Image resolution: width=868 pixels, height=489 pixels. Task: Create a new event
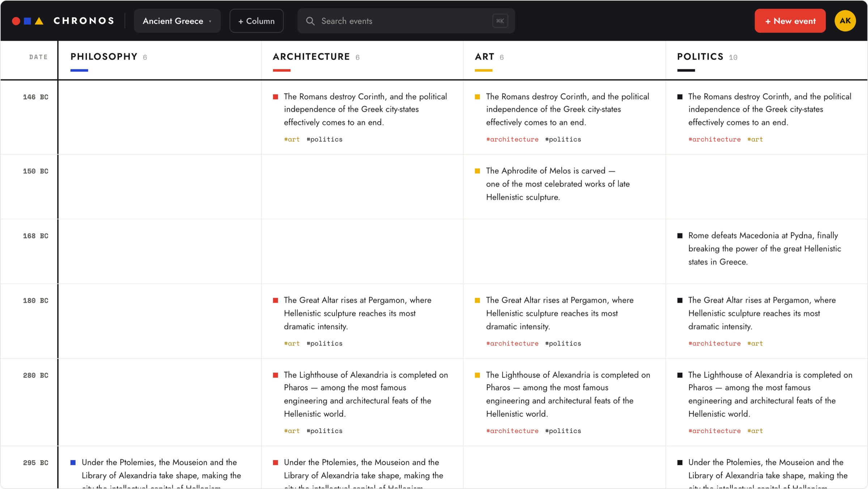(x=790, y=21)
